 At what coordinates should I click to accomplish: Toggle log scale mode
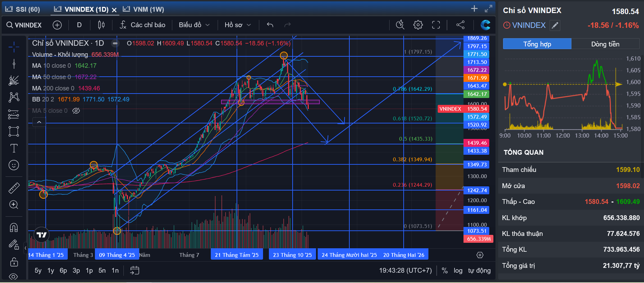point(458,271)
